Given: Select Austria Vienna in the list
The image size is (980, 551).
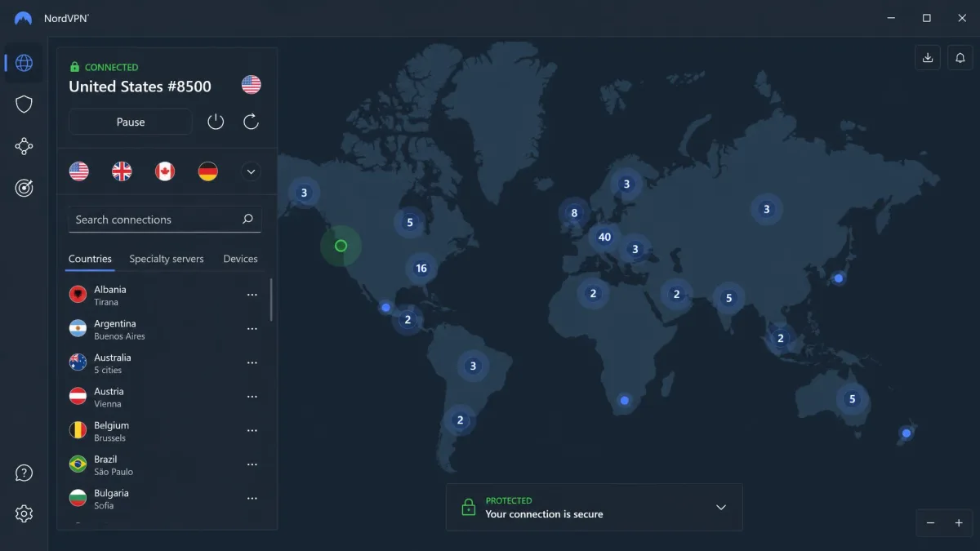Looking at the screenshot, I should [x=163, y=397].
